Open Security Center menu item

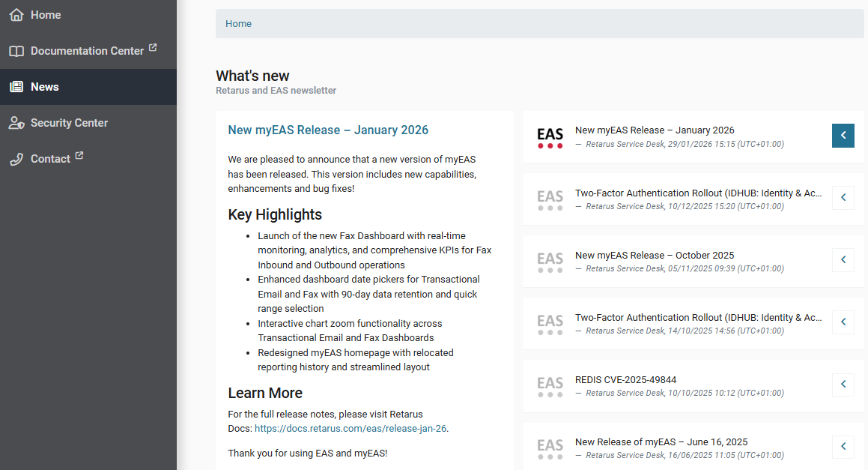point(69,123)
